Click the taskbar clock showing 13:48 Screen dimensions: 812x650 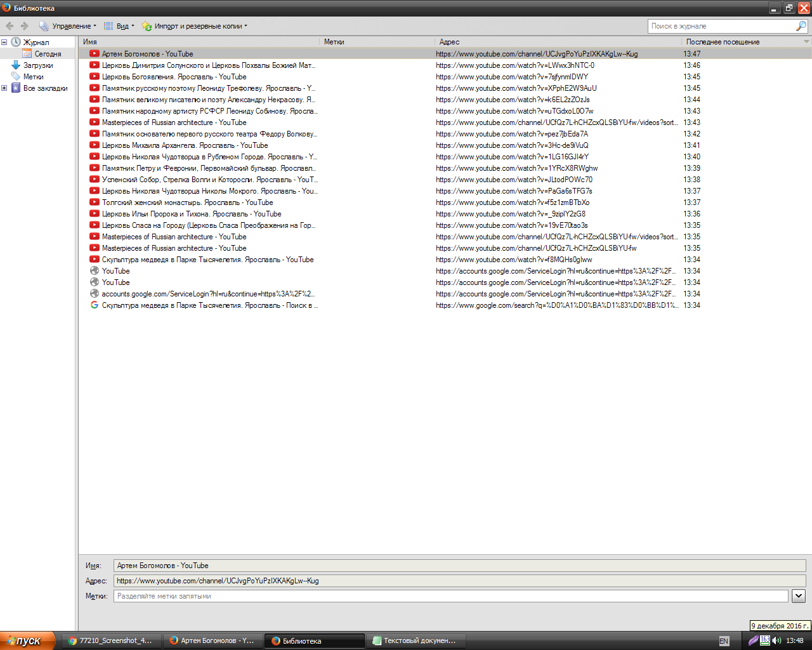795,641
